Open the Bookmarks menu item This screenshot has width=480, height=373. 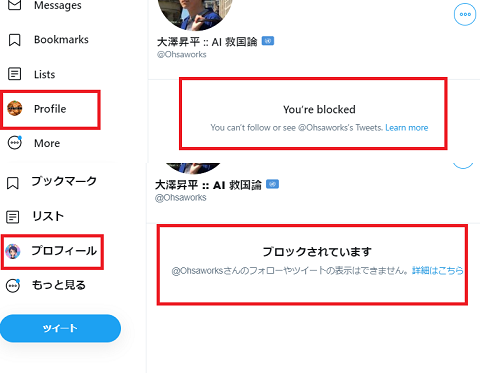[x=61, y=40]
